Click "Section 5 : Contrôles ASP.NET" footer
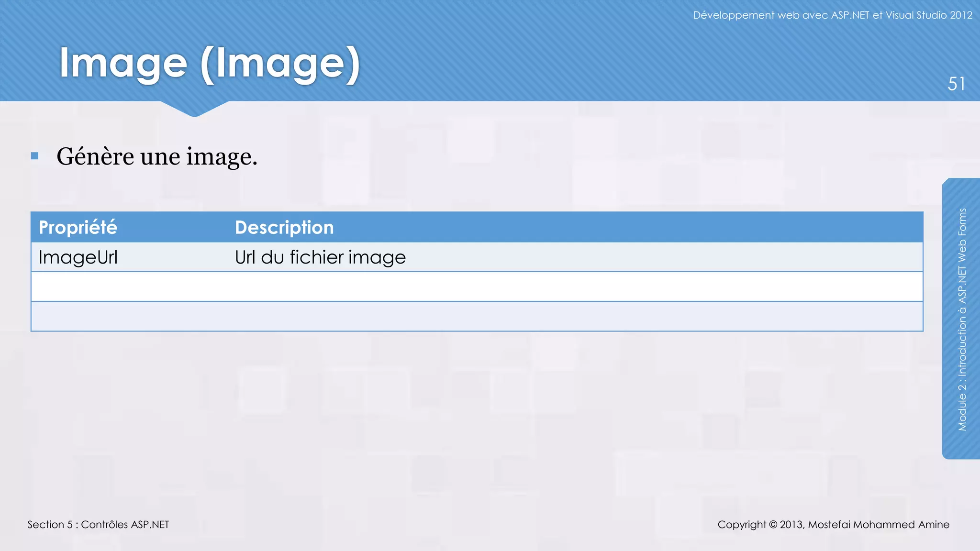 click(98, 525)
